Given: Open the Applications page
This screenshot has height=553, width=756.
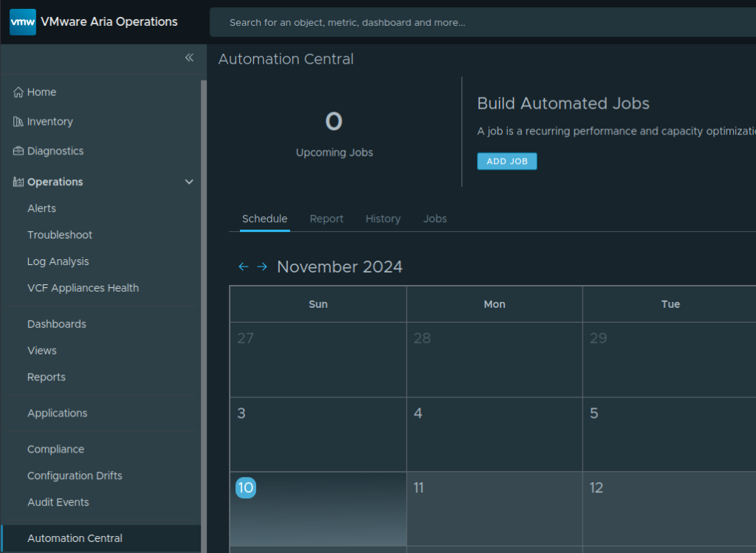Looking at the screenshot, I should coord(58,413).
